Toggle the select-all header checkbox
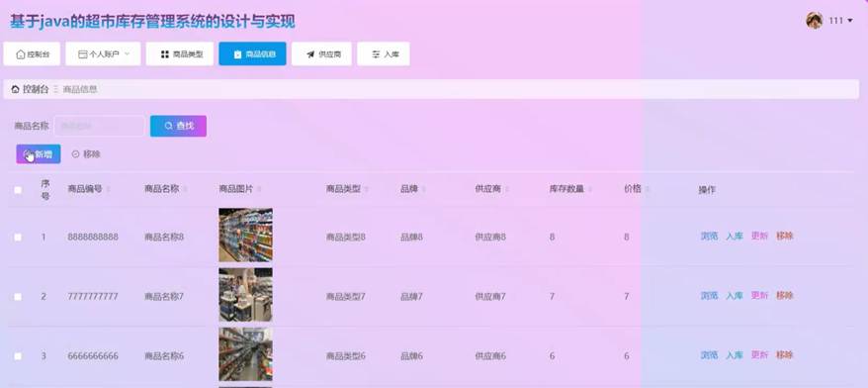 coord(18,190)
